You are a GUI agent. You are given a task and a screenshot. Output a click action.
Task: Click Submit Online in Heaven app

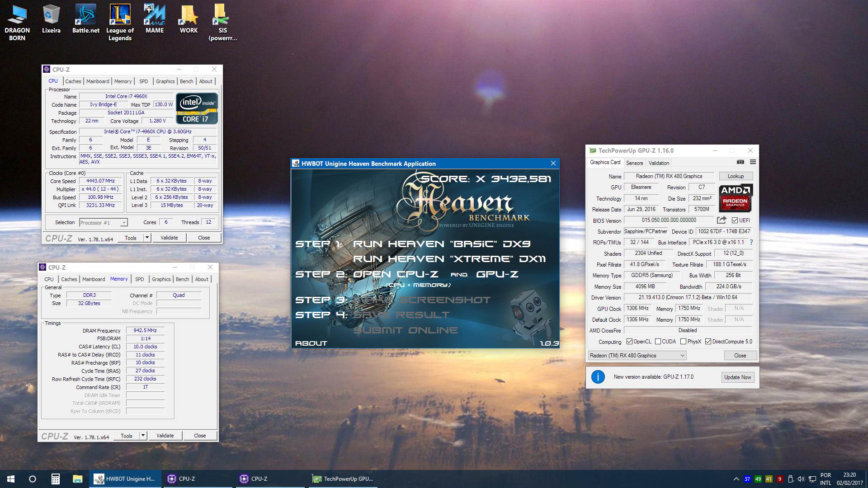click(406, 330)
